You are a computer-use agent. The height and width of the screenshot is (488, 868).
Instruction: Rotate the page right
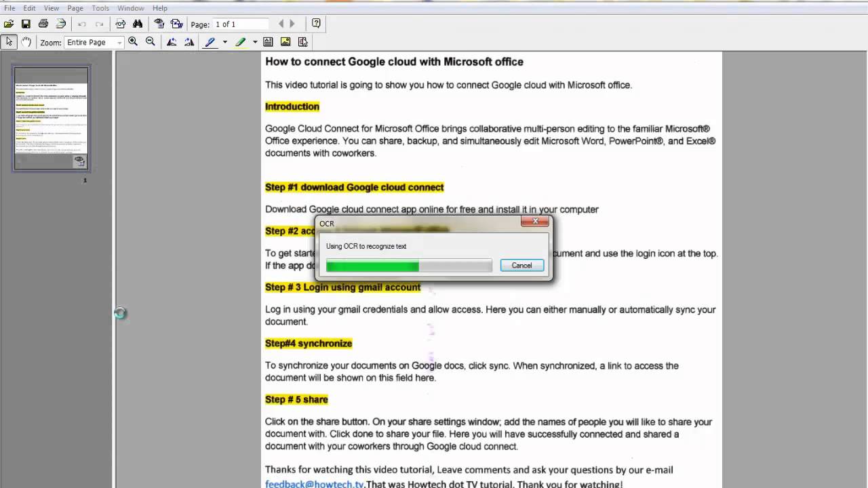click(189, 42)
